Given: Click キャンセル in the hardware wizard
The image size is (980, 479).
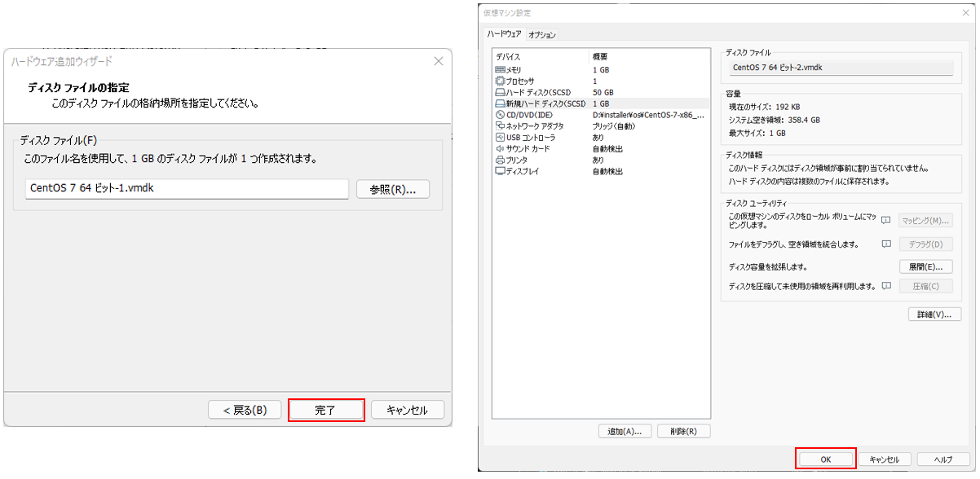Looking at the screenshot, I should tap(408, 410).
